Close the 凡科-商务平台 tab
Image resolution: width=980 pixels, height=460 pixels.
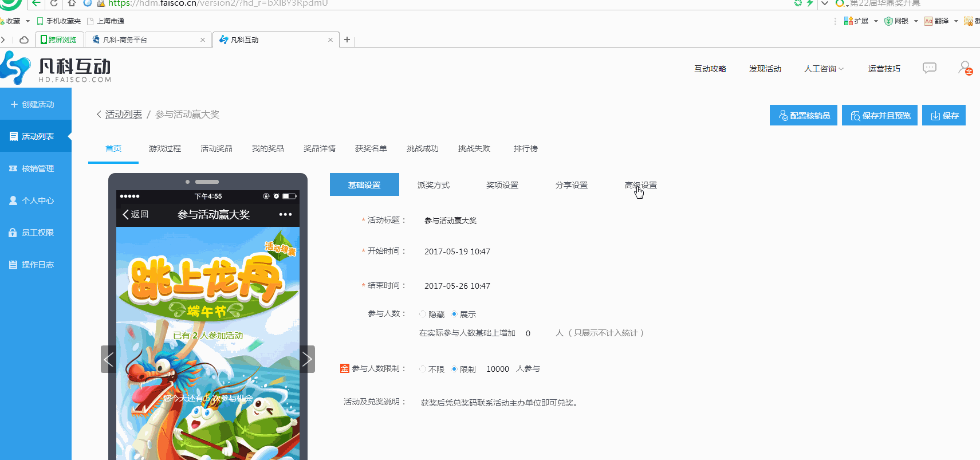(203, 40)
